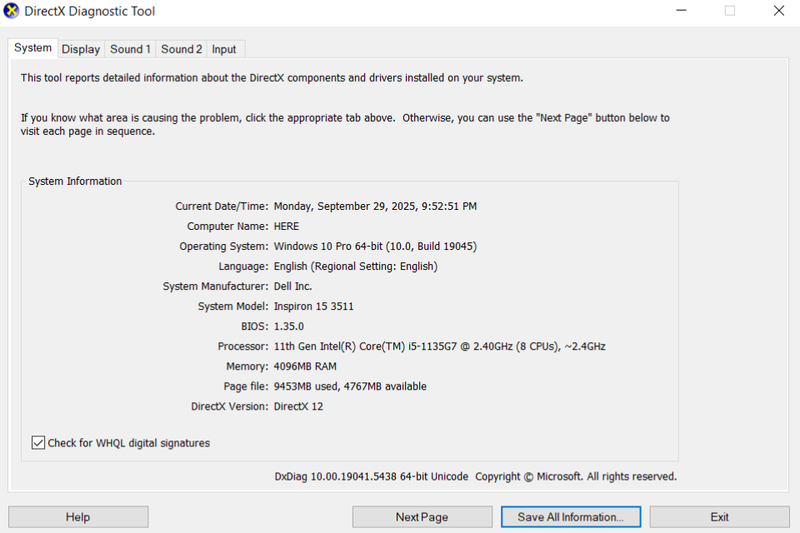Click the window title text in title bar
This screenshot has height=533, width=800.
(90, 12)
